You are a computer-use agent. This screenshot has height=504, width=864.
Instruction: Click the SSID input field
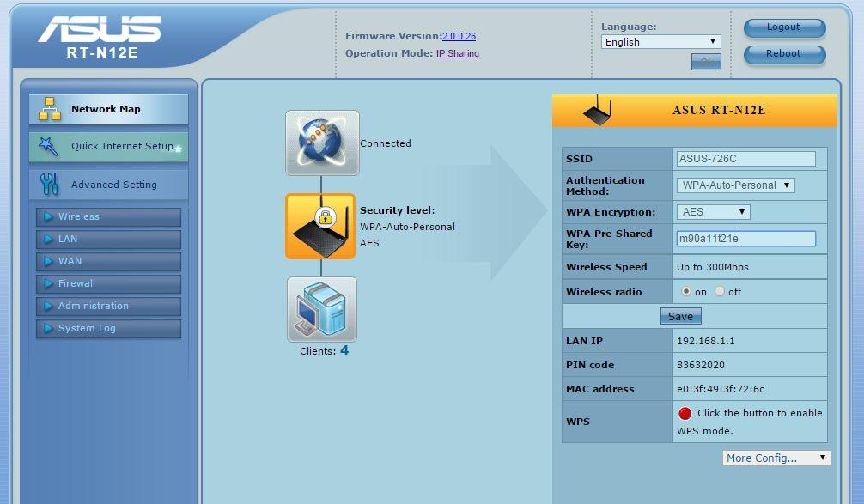[746, 159]
